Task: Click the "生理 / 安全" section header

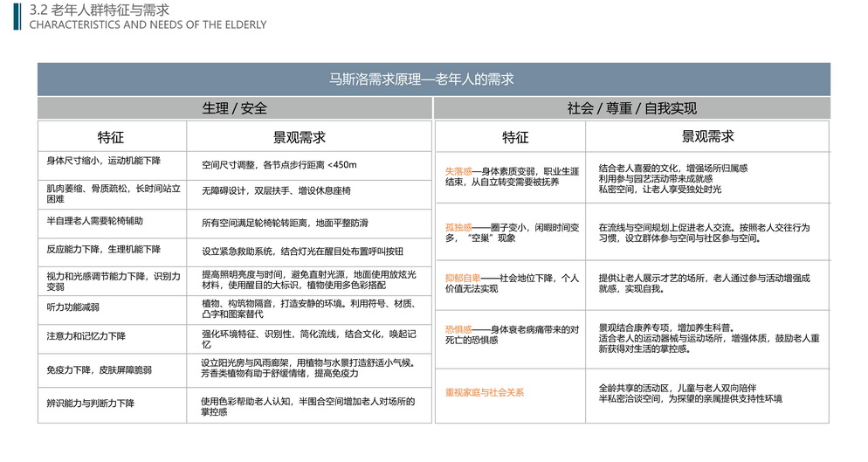Action: [234, 108]
